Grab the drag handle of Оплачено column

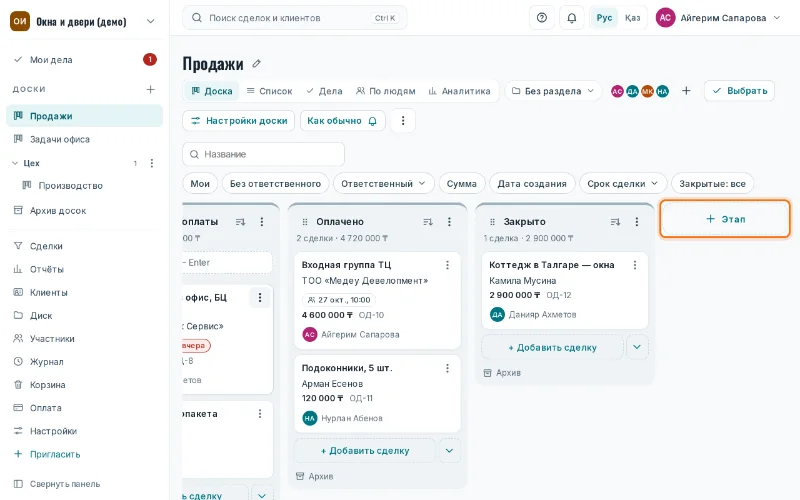click(x=305, y=222)
